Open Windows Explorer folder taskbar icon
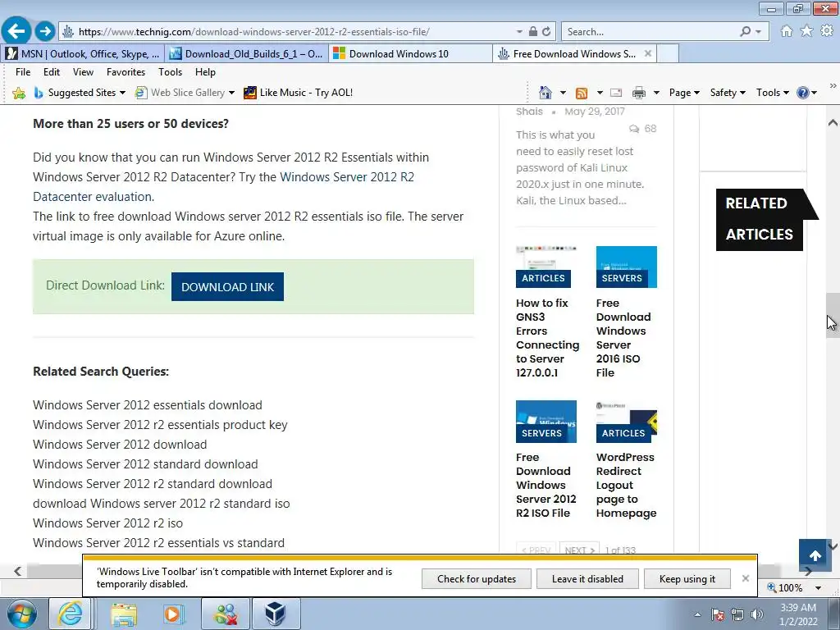The image size is (840, 630). (x=124, y=614)
